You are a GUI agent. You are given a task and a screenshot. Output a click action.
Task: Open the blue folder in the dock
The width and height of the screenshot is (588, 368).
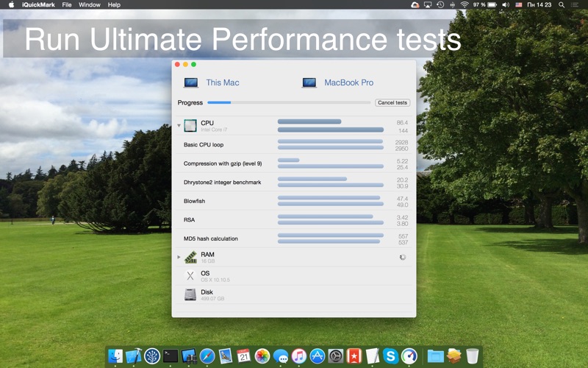coord(435,356)
